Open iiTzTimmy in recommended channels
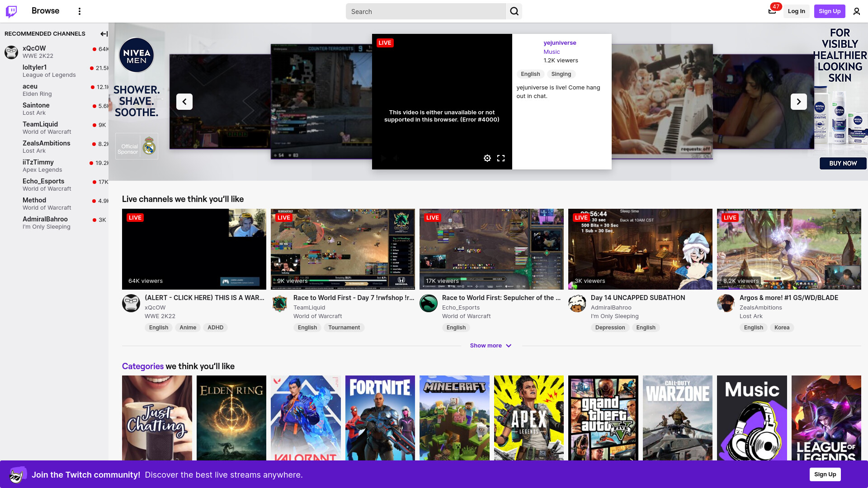The image size is (868, 488). 54,166
